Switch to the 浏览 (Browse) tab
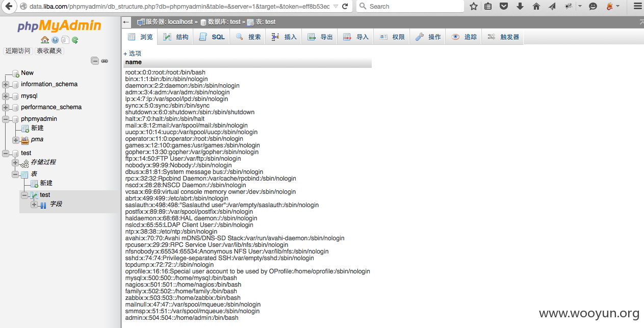644x328 pixels. (x=140, y=37)
